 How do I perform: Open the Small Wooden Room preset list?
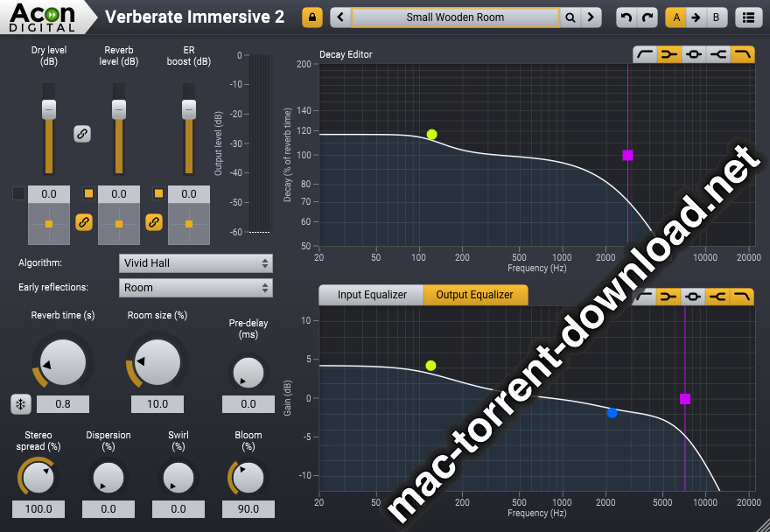click(455, 17)
